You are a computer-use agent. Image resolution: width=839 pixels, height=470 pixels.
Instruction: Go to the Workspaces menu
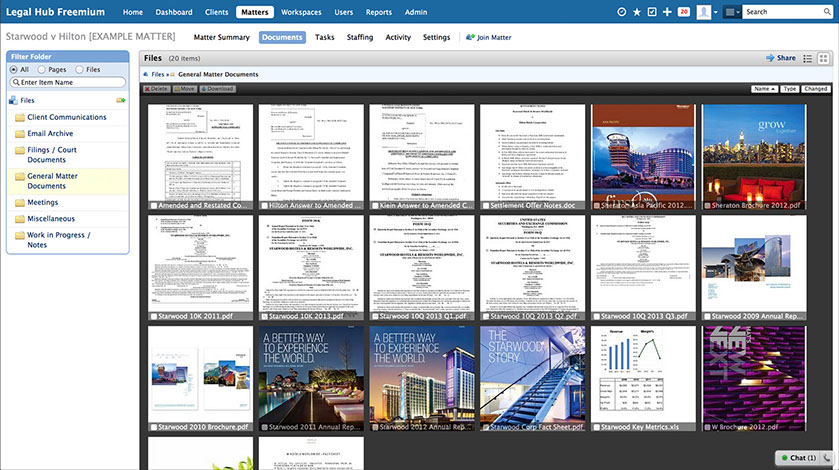tap(301, 12)
